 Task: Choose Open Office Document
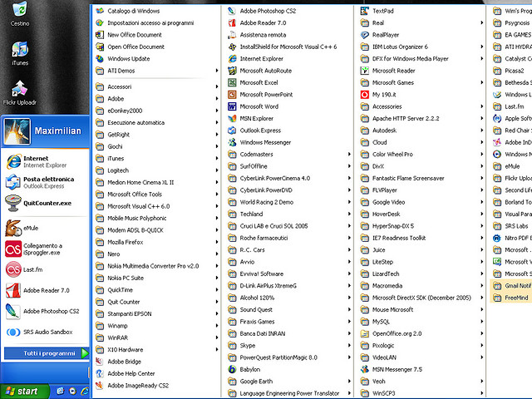156,47
